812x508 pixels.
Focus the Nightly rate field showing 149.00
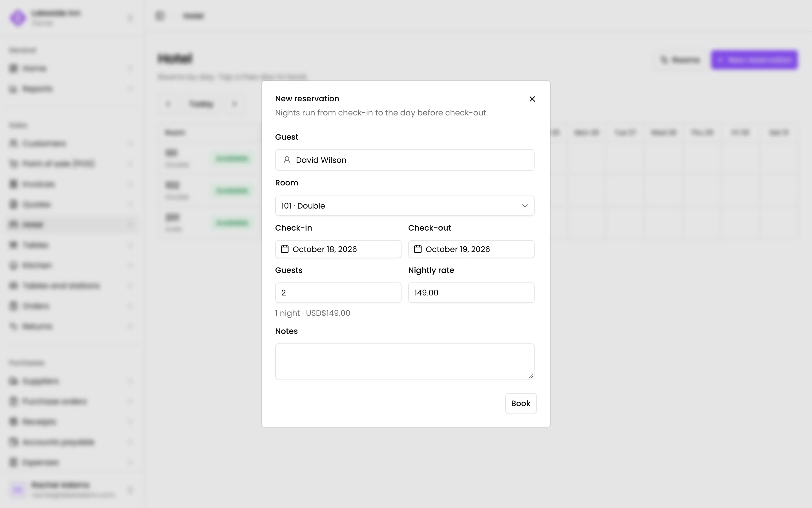tap(471, 293)
